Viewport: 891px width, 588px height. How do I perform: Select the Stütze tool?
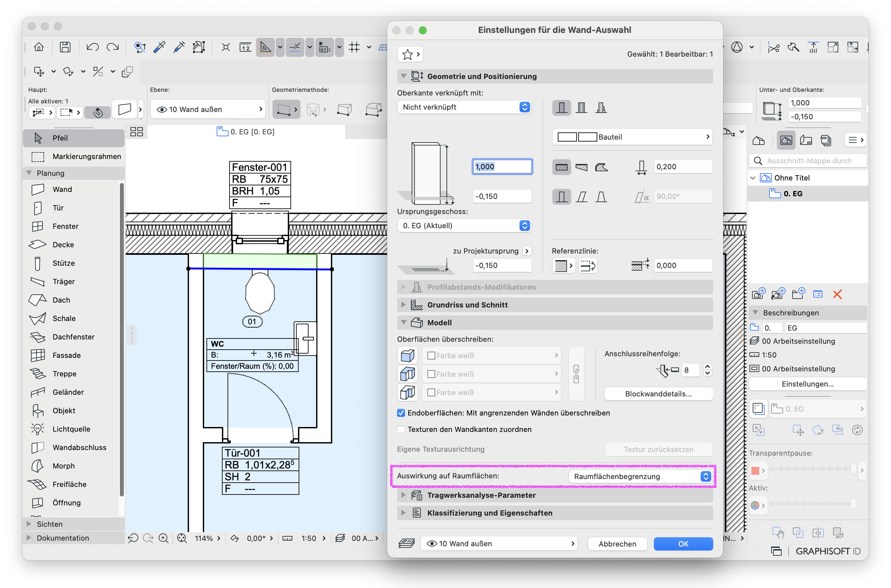73,263
